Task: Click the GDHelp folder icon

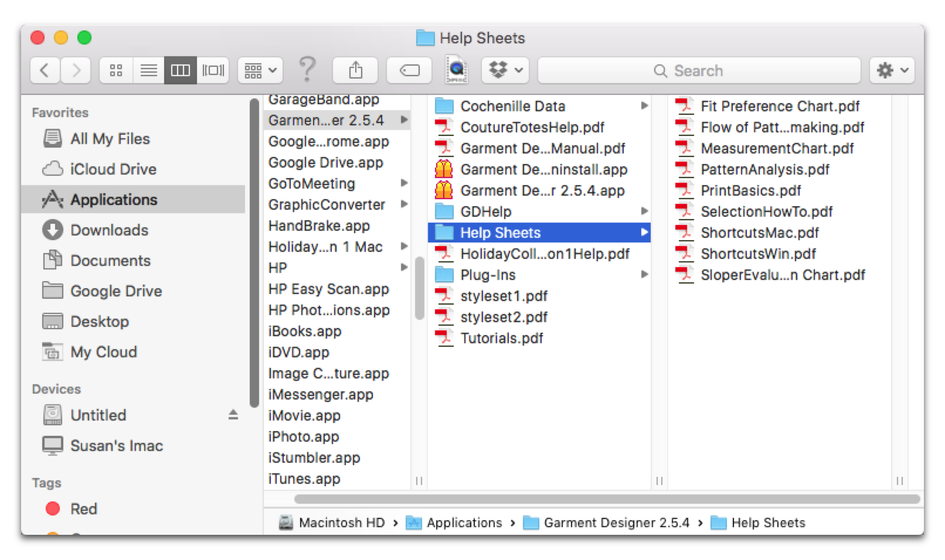Action: pyautogui.click(x=444, y=211)
